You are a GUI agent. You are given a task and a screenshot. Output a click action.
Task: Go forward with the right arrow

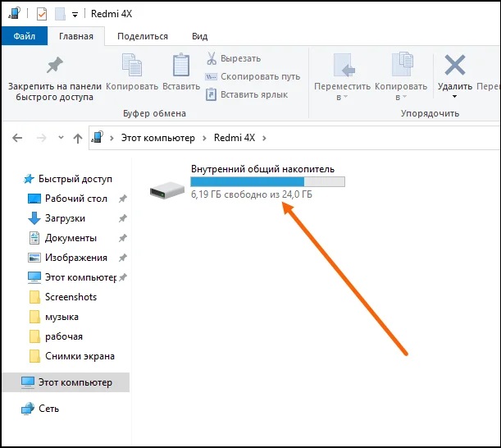(42, 138)
